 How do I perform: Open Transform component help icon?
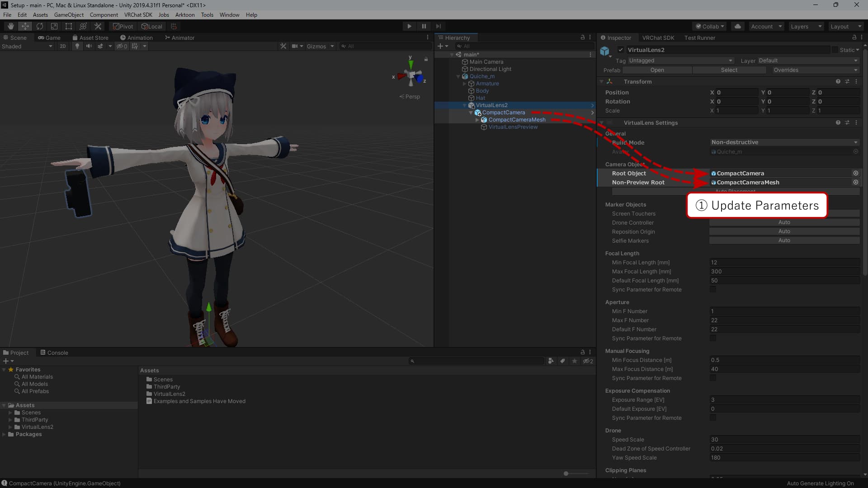tap(838, 82)
